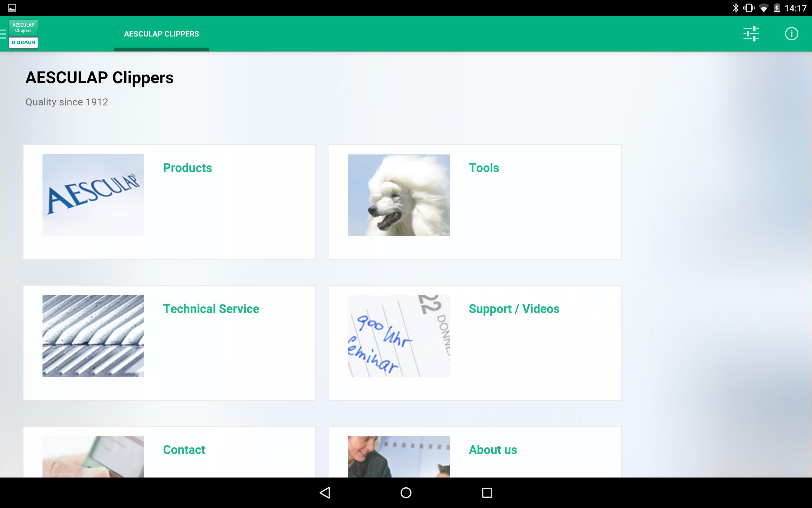812x508 pixels.
Task: Tap the Android back navigation button
Action: [325, 492]
